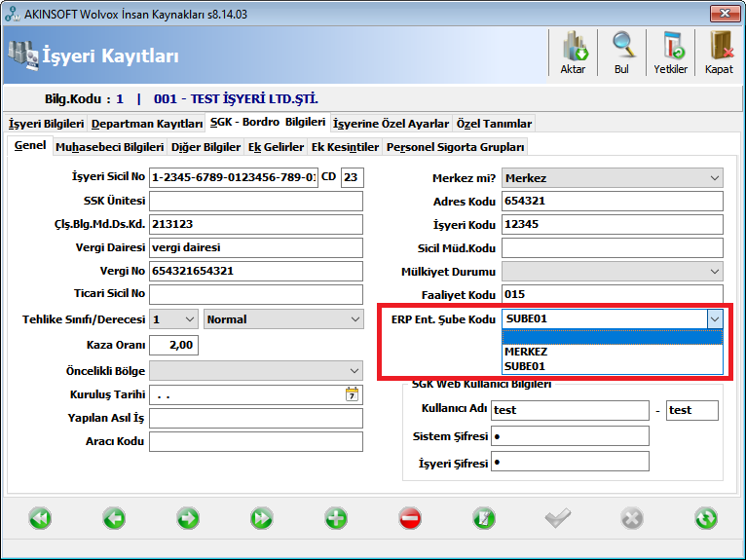This screenshot has height=560, width=746.
Task: Focus the Sicil Müd.Kodu field
Action: 613,248
